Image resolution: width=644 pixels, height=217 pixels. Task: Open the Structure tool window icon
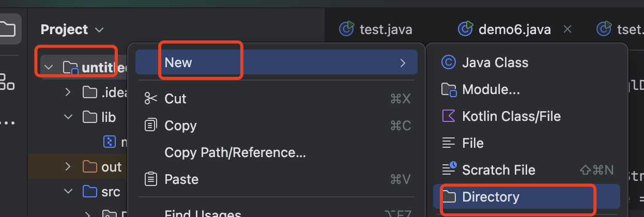click(x=7, y=81)
